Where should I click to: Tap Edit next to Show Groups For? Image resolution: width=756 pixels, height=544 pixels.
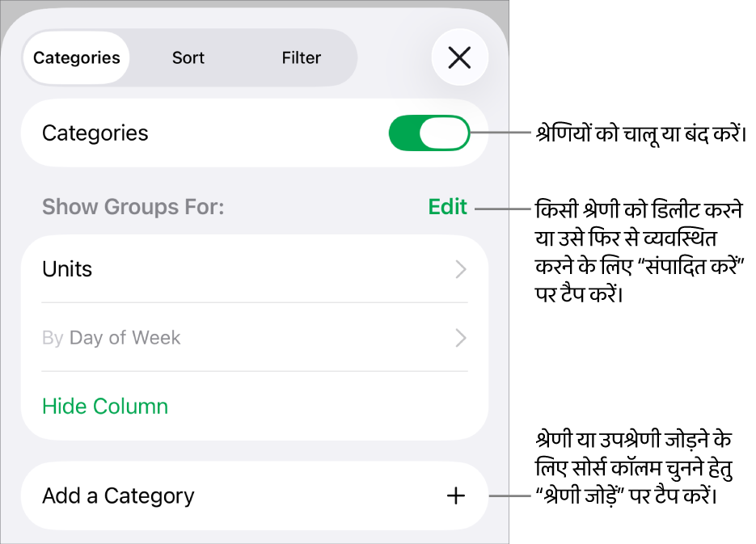coord(447,207)
